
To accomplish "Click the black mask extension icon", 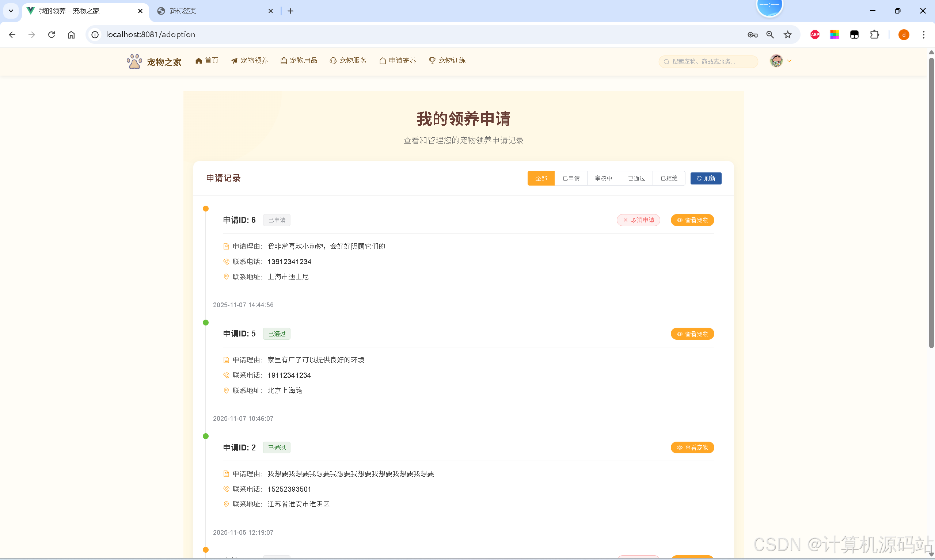I will click(854, 35).
